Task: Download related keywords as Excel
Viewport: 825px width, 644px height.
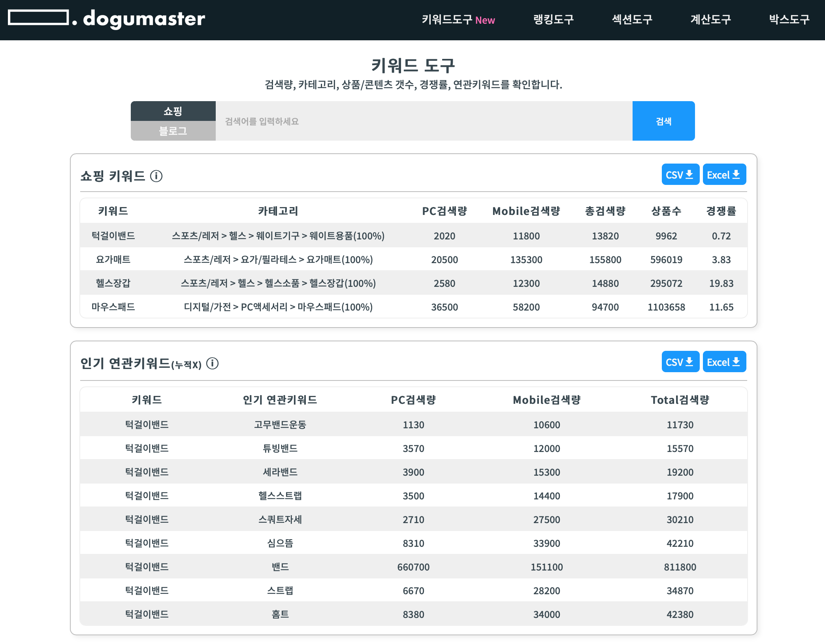Action: click(724, 362)
